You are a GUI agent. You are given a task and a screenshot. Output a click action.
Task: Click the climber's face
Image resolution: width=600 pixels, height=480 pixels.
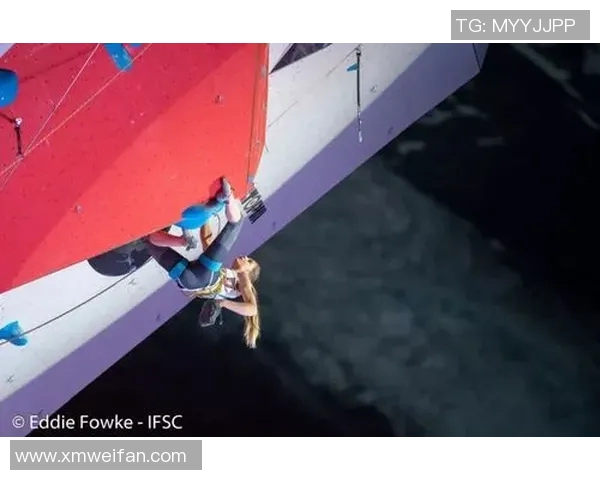tap(245, 265)
